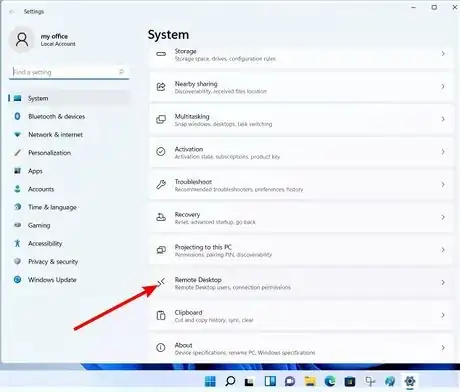This screenshot has width=460, height=392.
Task: Click the Settings gear in taskbar
Action: (x=410, y=381)
